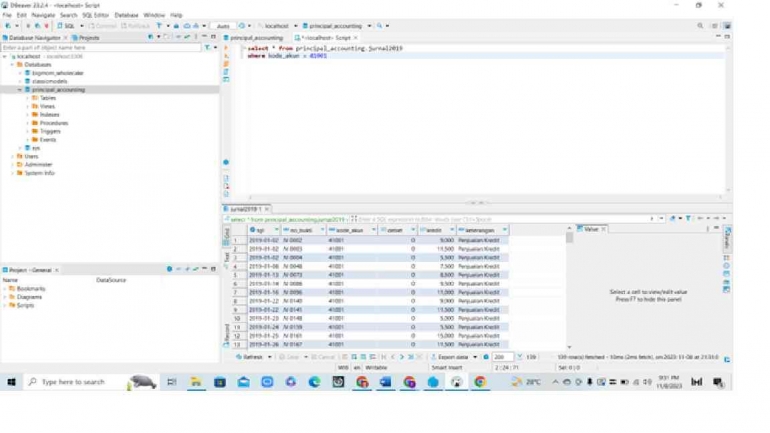770x433 pixels.
Task: Switch to the principal_accounting editor tab
Action: pyautogui.click(x=253, y=38)
